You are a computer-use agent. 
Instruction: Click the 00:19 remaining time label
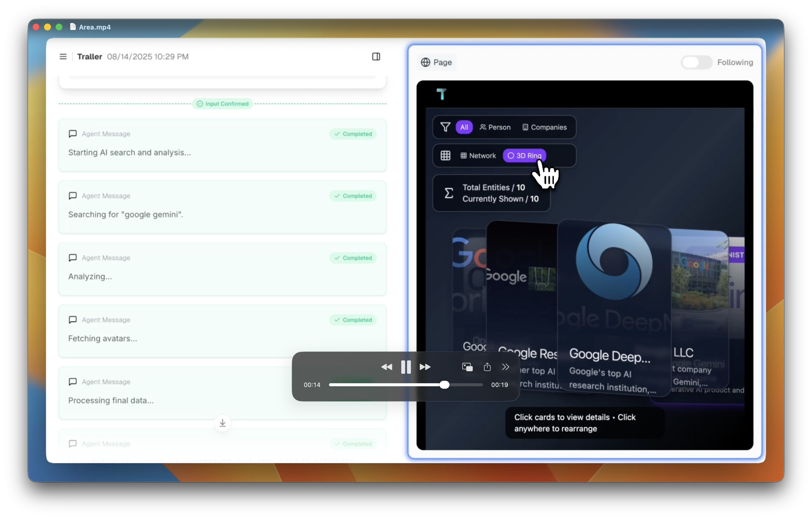click(499, 385)
